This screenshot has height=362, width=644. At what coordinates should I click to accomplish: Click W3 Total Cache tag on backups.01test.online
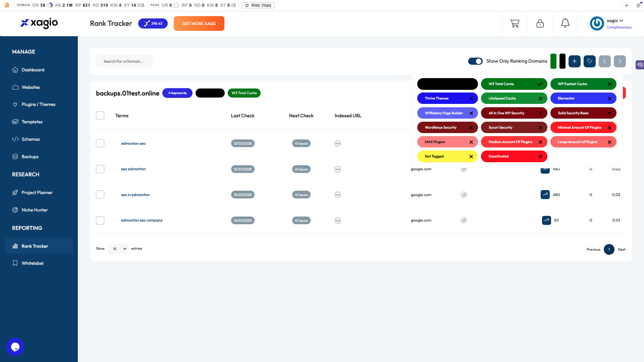click(244, 93)
